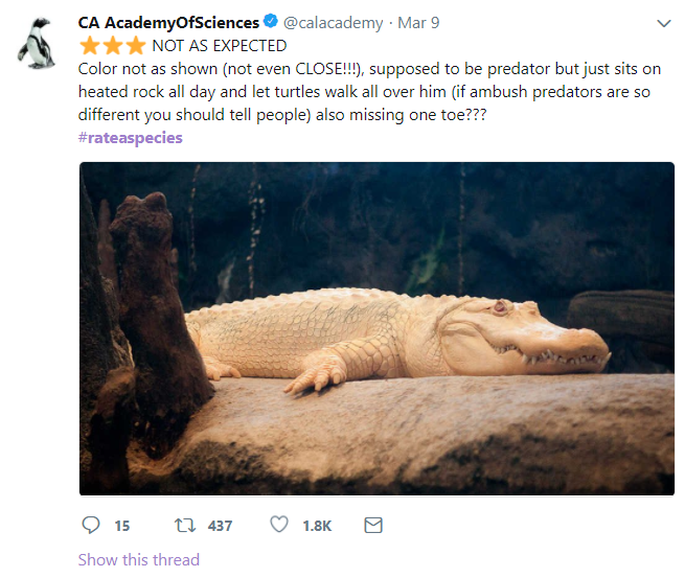Screen dimensions: 685x578
Task: Expand the tweet options chevron
Action: [x=664, y=23]
